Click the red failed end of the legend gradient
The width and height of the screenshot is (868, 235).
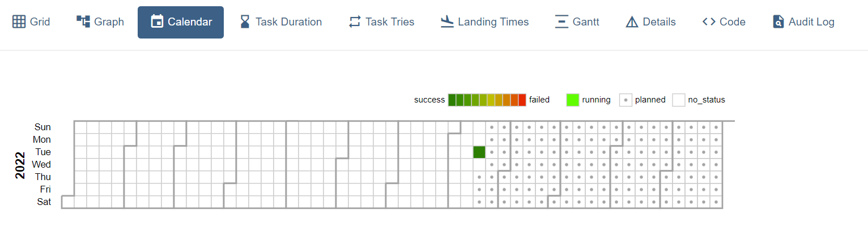pyautogui.click(x=522, y=100)
